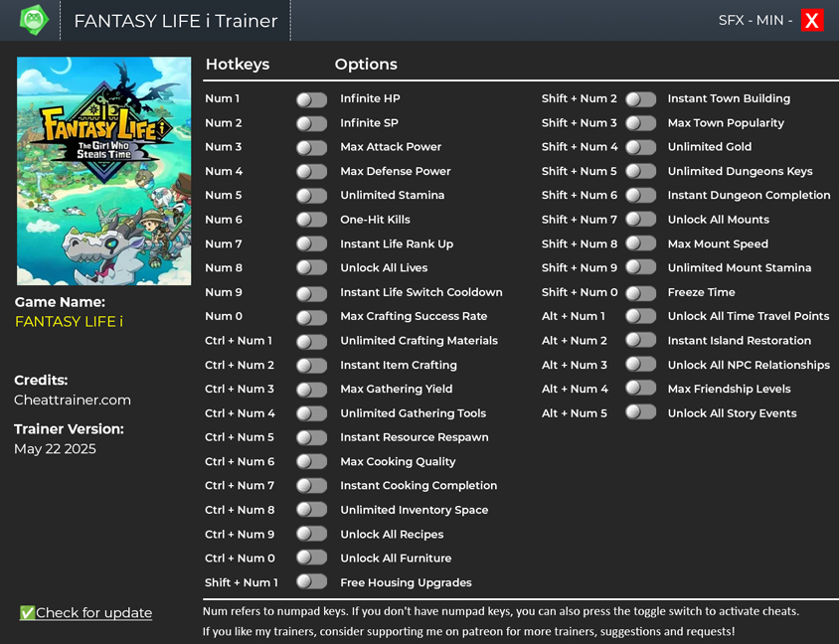The image size is (839, 644).
Task: Click the May 22 2025 version date
Action: tap(55, 449)
